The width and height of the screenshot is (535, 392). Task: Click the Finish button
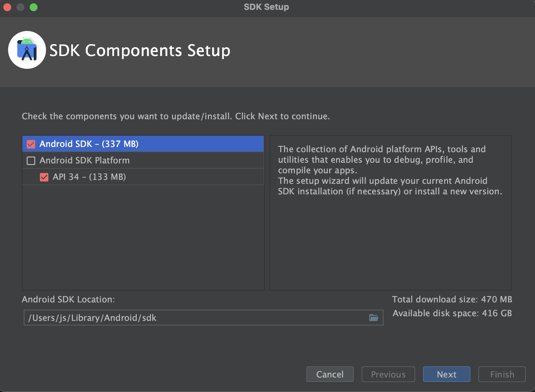[502, 374]
